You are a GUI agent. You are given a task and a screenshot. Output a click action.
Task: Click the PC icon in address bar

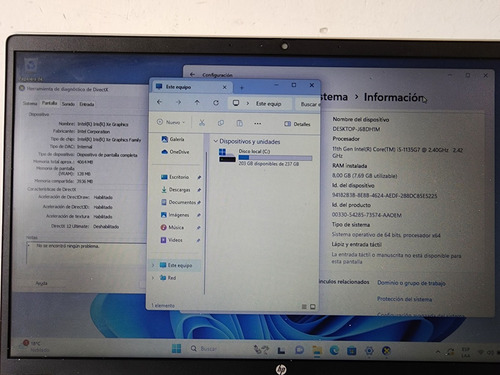point(236,103)
